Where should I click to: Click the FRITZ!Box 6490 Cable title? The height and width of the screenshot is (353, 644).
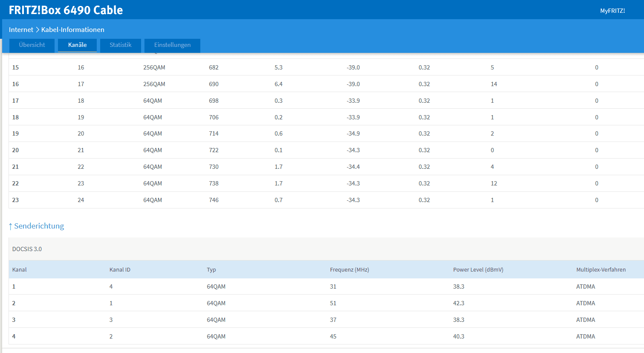tap(66, 10)
